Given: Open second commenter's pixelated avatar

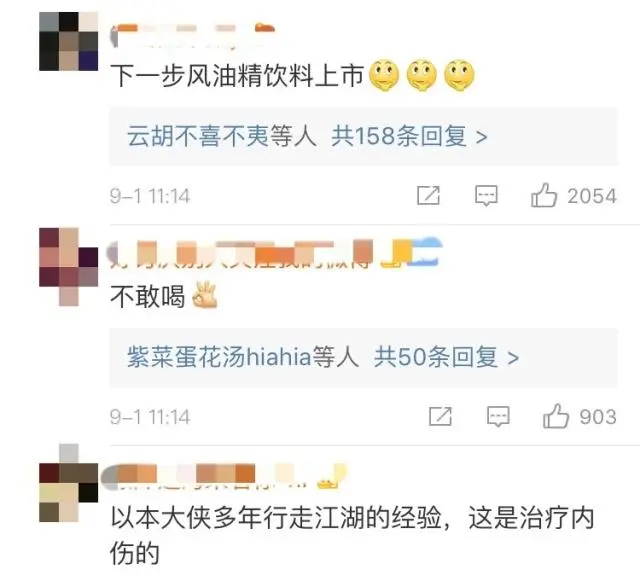Looking at the screenshot, I should pyautogui.click(x=69, y=267).
